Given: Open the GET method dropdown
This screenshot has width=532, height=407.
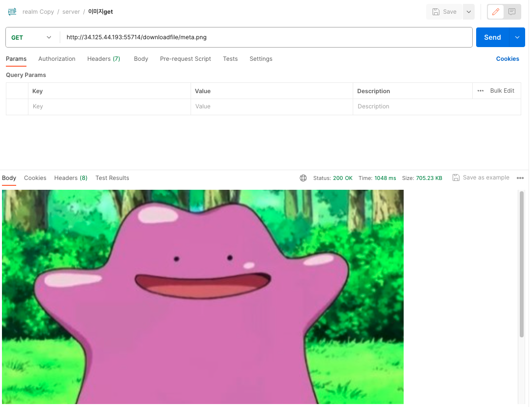Looking at the screenshot, I should pyautogui.click(x=31, y=37).
